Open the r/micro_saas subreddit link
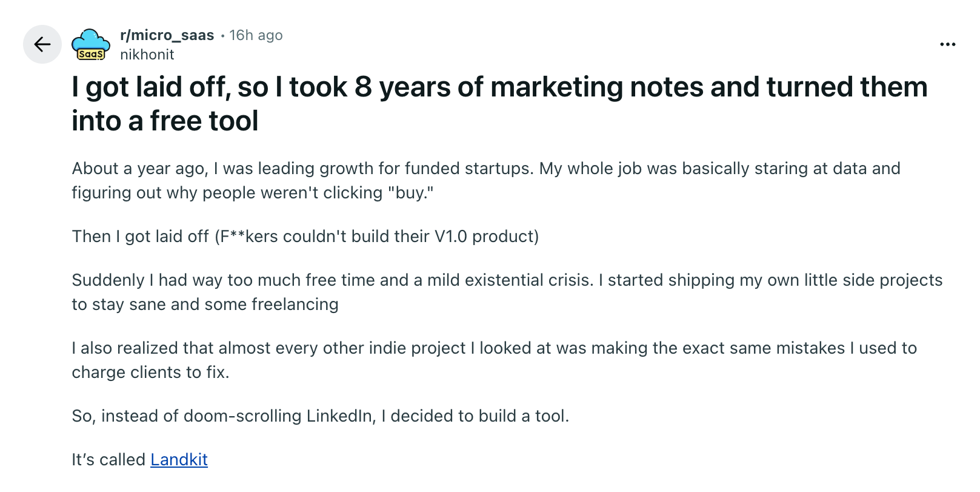The height and width of the screenshot is (492, 980). tap(167, 35)
